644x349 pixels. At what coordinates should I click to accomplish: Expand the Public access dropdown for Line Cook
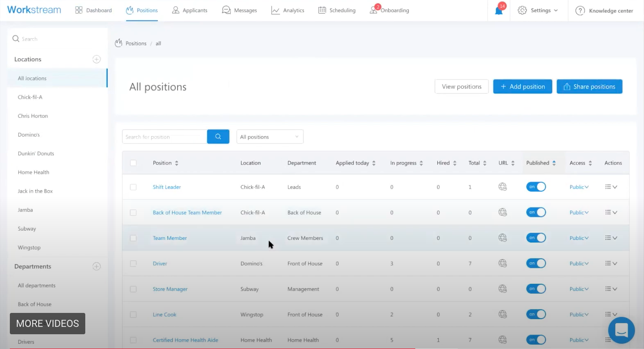(x=579, y=315)
